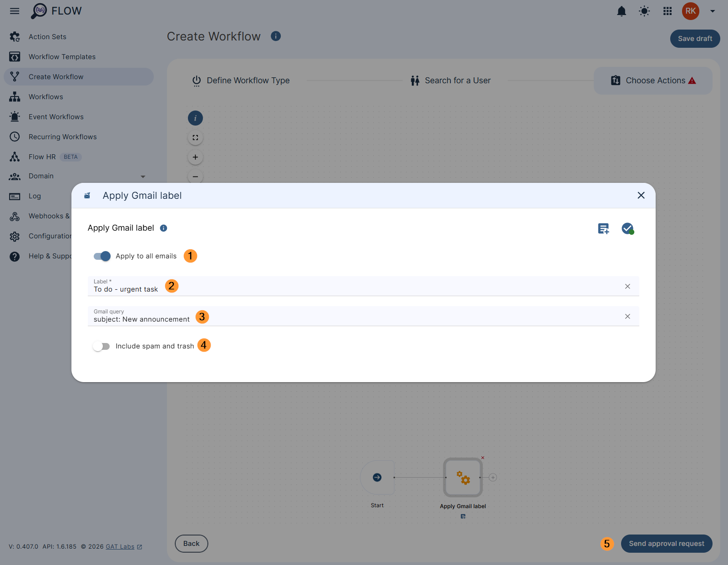728x565 pixels.
Task: Click the fullscreen fit icon on the canvas
Action: click(195, 137)
